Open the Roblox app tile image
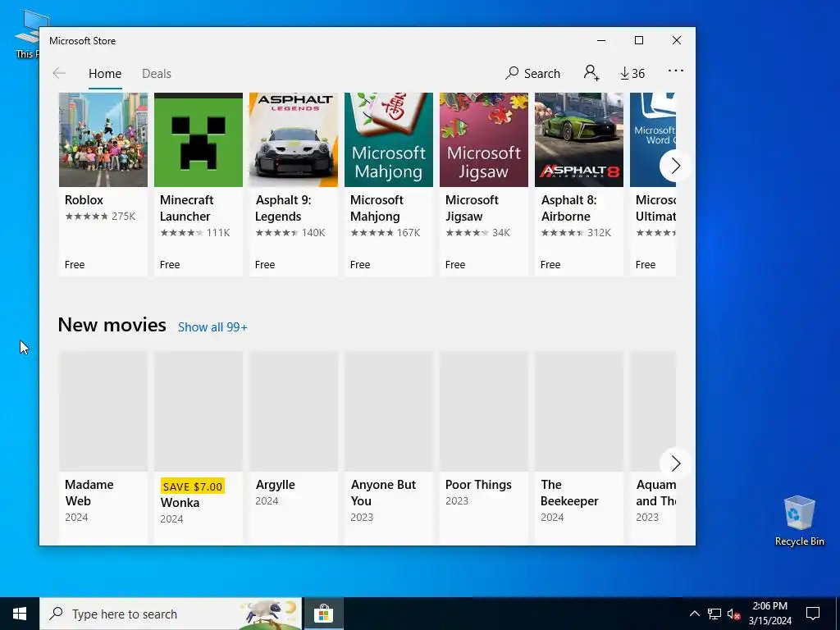 [103, 139]
